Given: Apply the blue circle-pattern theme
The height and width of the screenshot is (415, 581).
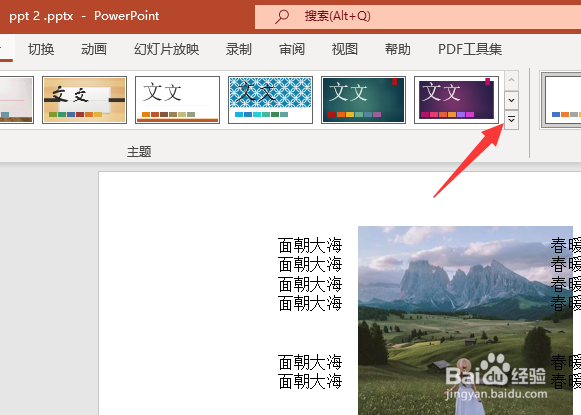Looking at the screenshot, I should point(270,100).
